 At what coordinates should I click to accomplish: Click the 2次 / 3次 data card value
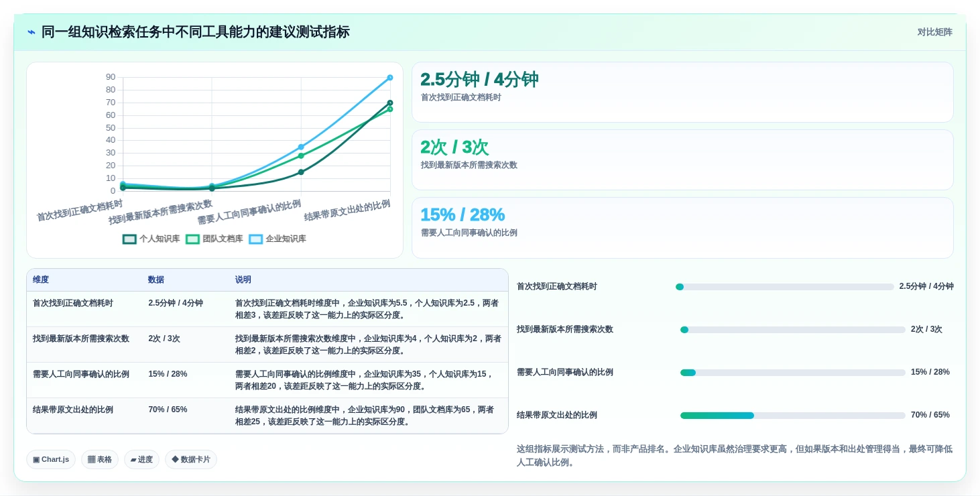point(454,147)
